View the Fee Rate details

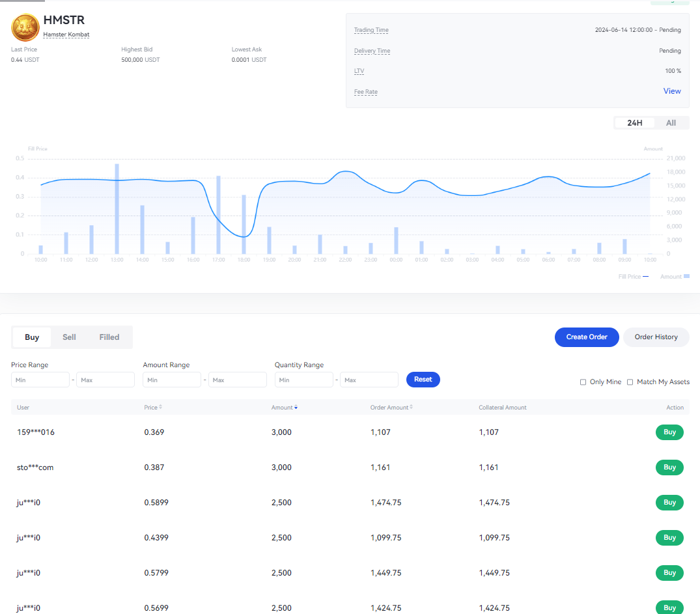point(672,91)
